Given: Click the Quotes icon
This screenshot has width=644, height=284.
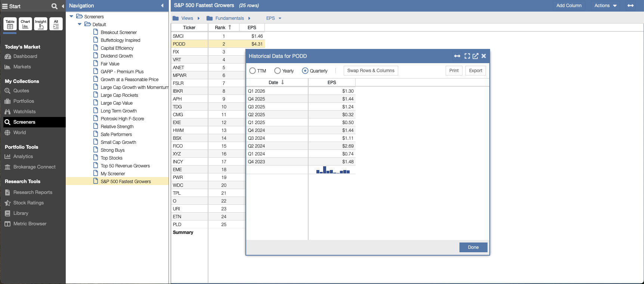Looking at the screenshot, I should (7, 91).
